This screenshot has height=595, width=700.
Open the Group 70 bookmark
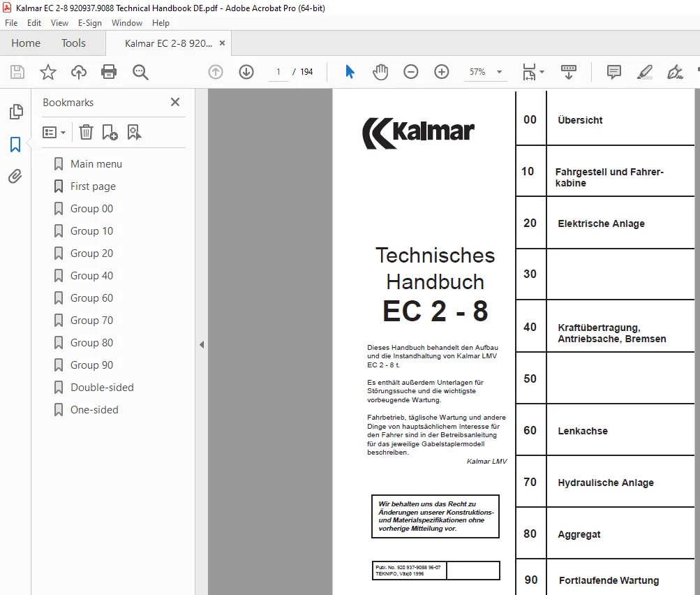click(91, 321)
